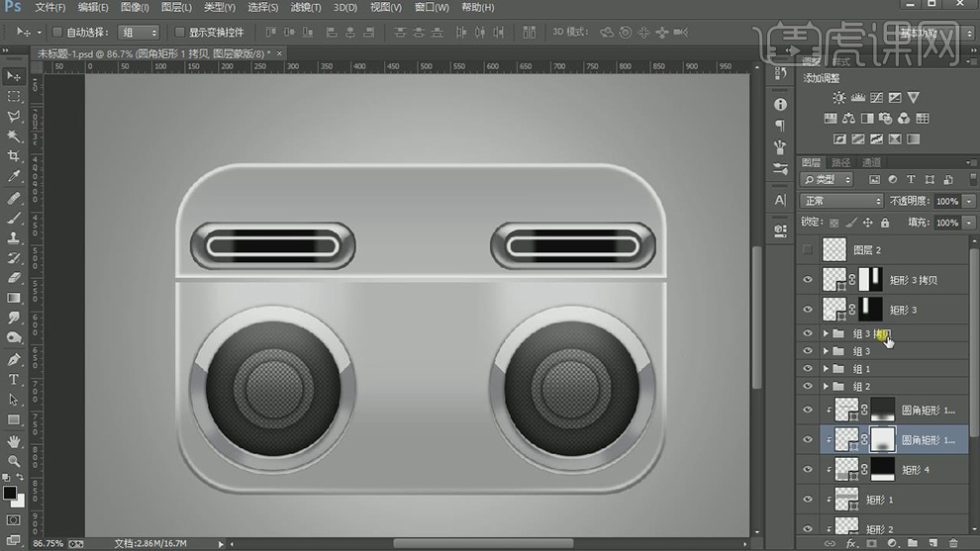Select the Zoom tool in the toolbar
The image size is (980, 551).
coord(14,461)
